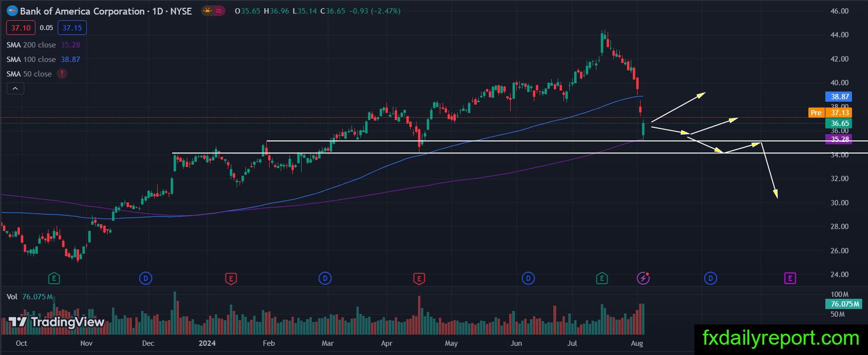The image size is (868, 355).
Task: Click the low value L35.14
Action: pyautogui.click(x=305, y=11)
